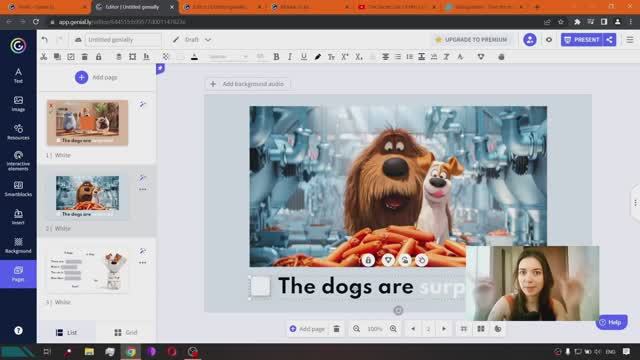
Task: Select the first page thumbnail
Action: [x=87, y=122]
